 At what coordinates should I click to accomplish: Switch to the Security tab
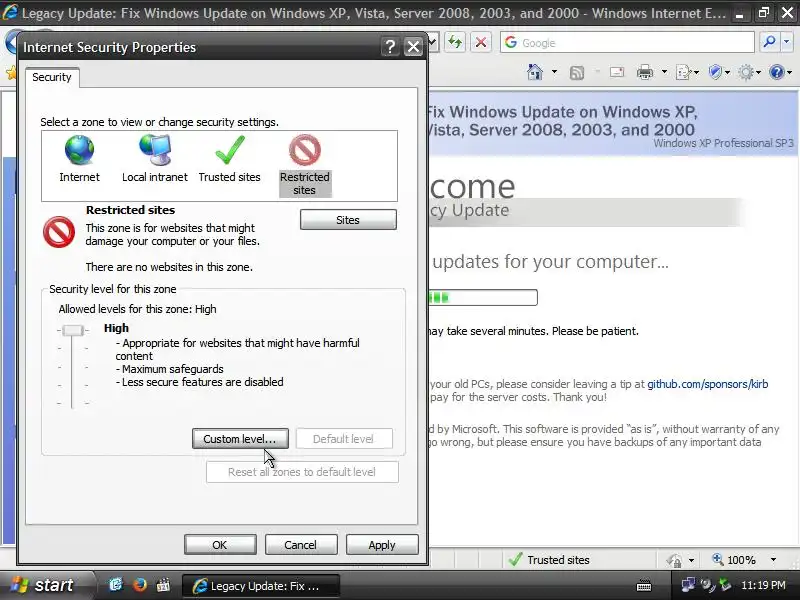(x=52, y=77)
